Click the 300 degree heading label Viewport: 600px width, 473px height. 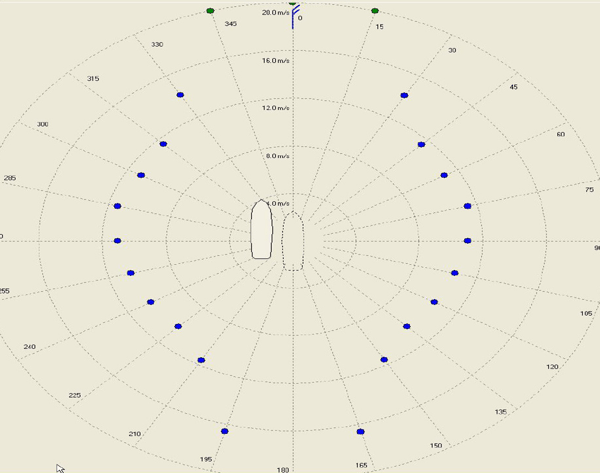pyautogui.click(x=42, y=124)
